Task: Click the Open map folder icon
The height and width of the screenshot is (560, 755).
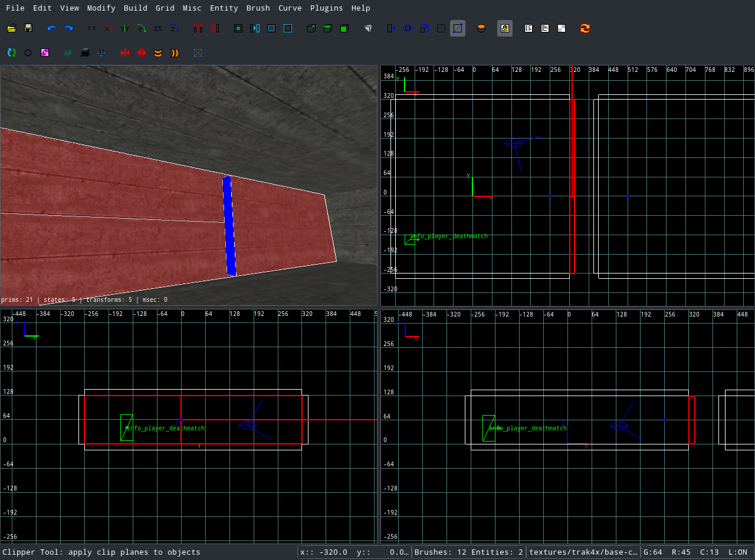Action: (12, 28)
